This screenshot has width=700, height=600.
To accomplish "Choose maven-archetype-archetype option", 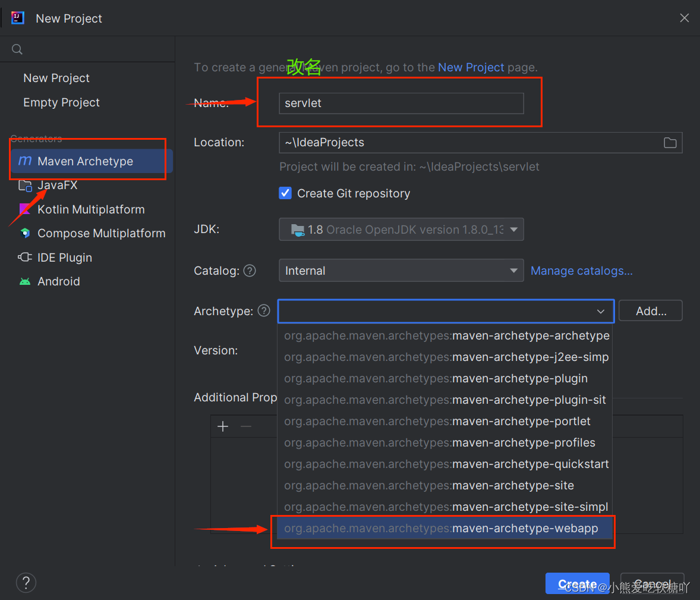I will 444,335.
